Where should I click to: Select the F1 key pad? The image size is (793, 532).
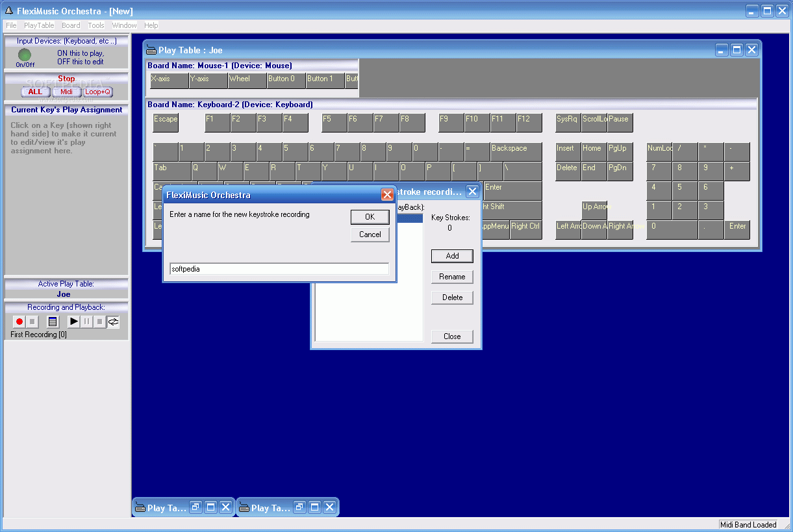coord(218,123)
